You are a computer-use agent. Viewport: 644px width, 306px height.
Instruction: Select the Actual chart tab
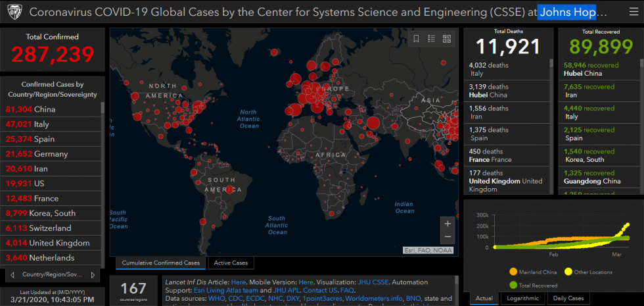coord(484,299)
